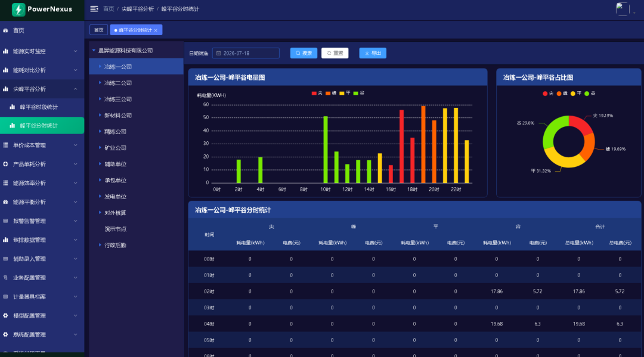This screenshot has height=357, width=644.
Task: Click the calendar icon in the date field
Action: [218, 54]
